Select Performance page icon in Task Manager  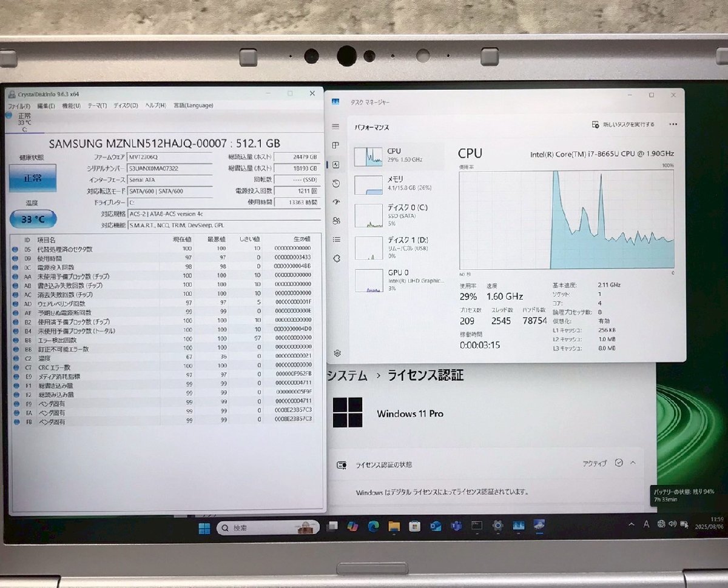click(x=335, y=164)
